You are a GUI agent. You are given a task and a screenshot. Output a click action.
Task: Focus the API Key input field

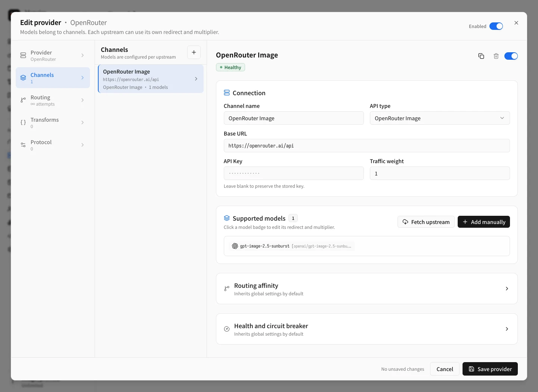point(294,173)
